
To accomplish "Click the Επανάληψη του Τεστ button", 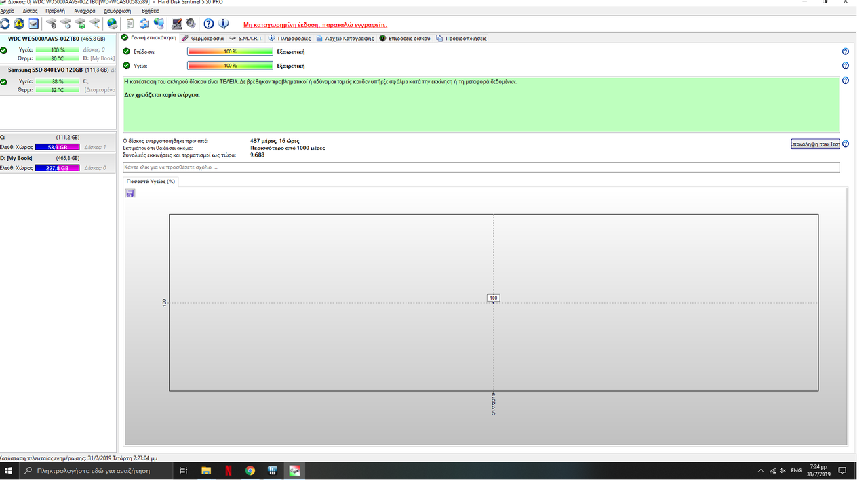I will 815,144.
